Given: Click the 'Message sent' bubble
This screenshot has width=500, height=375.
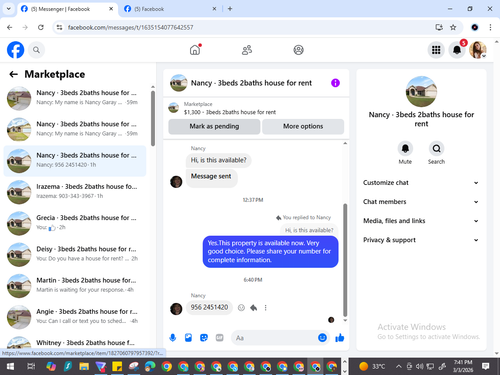Looking at the screenshot, I should pos(211,177).
